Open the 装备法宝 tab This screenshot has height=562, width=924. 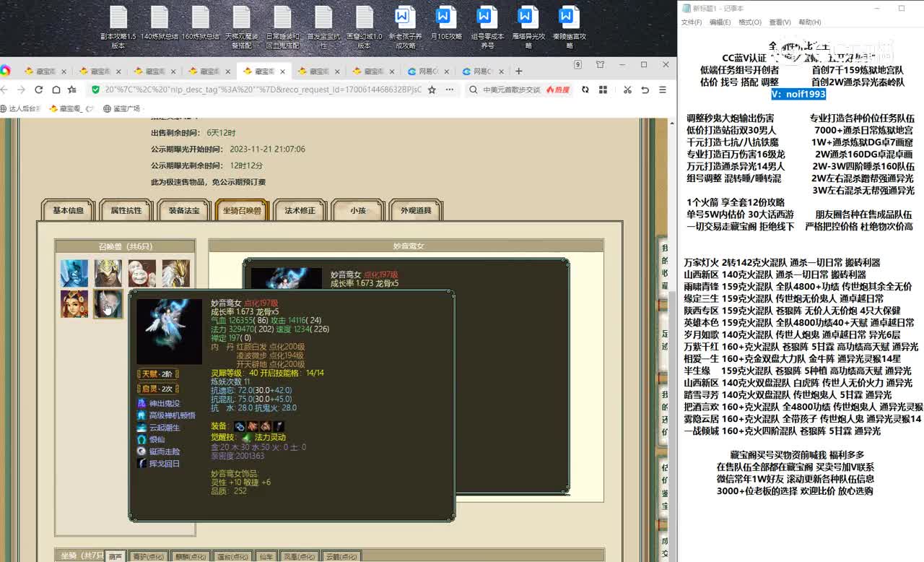point(184,210)
